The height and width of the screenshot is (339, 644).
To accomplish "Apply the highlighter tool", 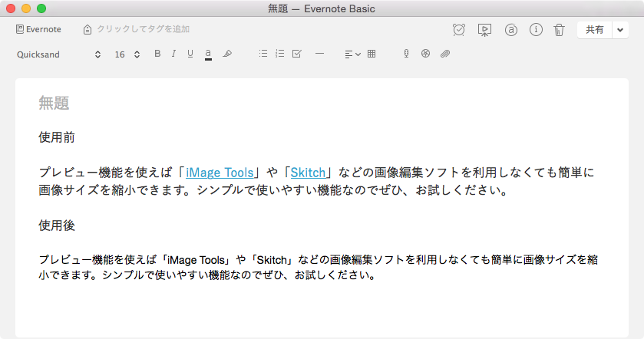I will click(227, 54).
